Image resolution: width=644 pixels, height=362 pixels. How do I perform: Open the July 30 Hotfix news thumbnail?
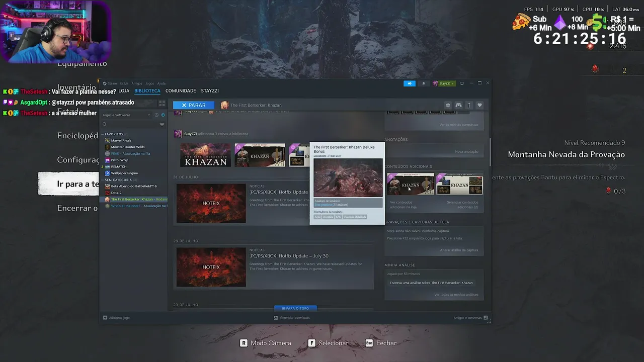pyautogui.click(x=211, y=267)
